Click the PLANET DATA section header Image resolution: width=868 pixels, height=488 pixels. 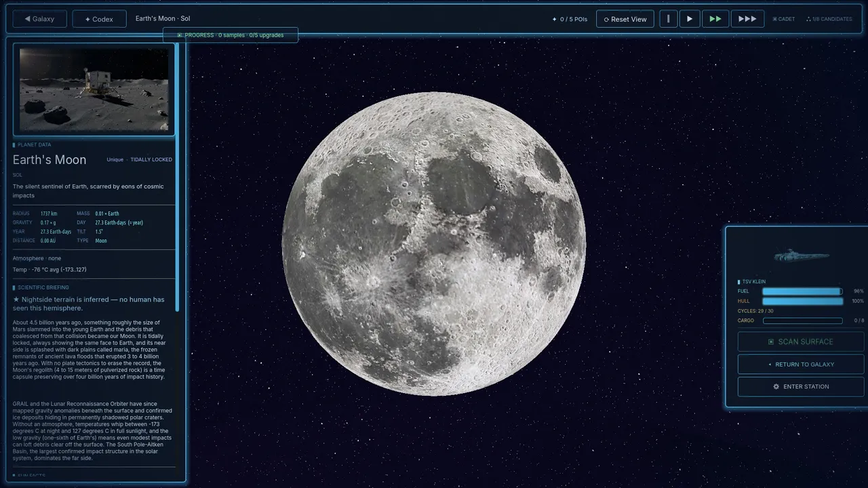tap(32, 144)
